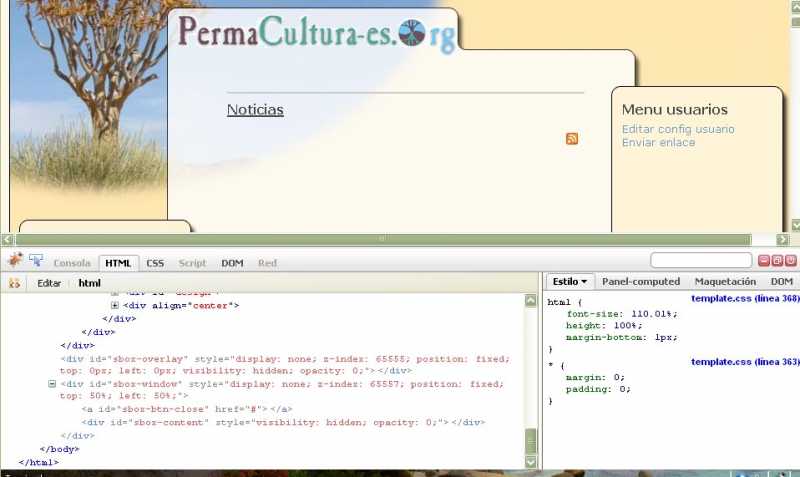Click the HTML panel scroll down arrow

(531, 462)
